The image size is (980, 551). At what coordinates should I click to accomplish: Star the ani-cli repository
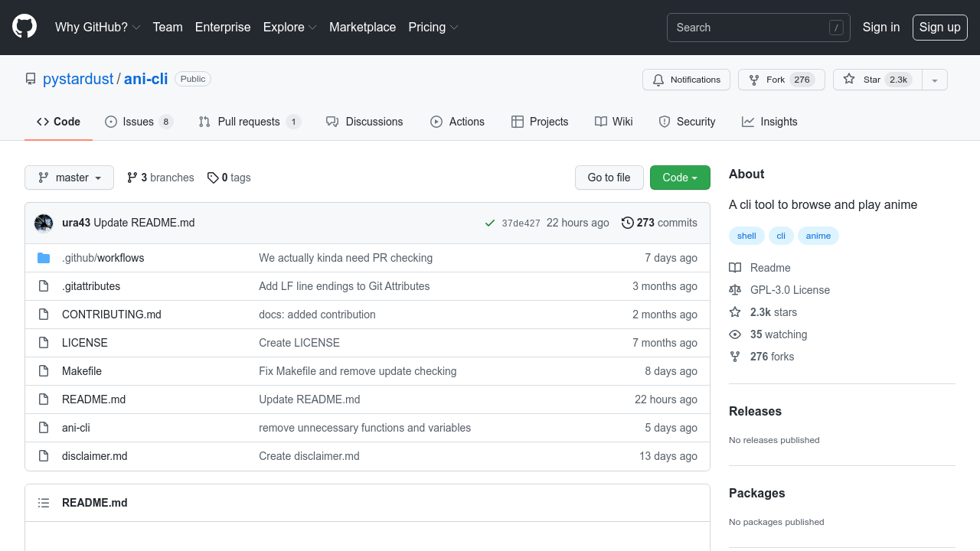[877, 80]
